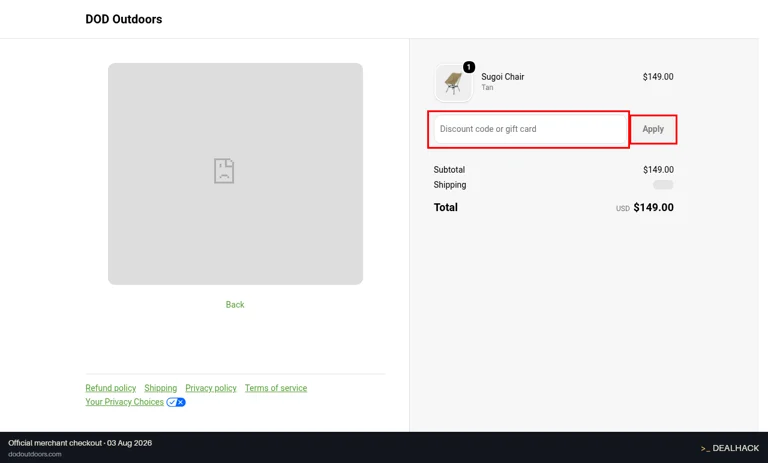Open the Refund policy link
The height and width of the screenshot is (463, 768).
[x=111, y=388]
